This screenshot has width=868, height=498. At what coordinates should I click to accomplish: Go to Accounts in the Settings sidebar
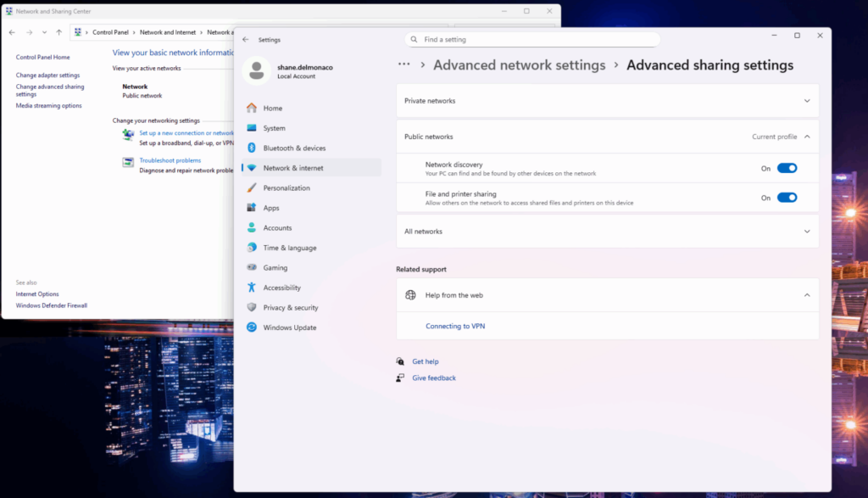[x=277, y=228]
